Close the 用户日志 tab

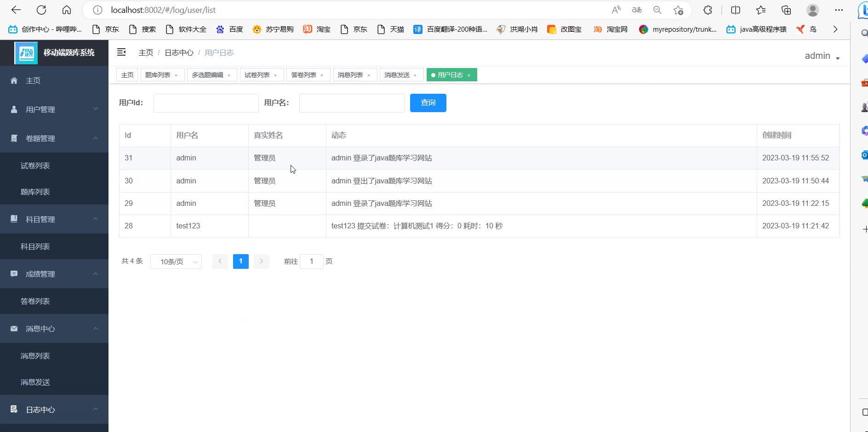click(x=469, y=75)
